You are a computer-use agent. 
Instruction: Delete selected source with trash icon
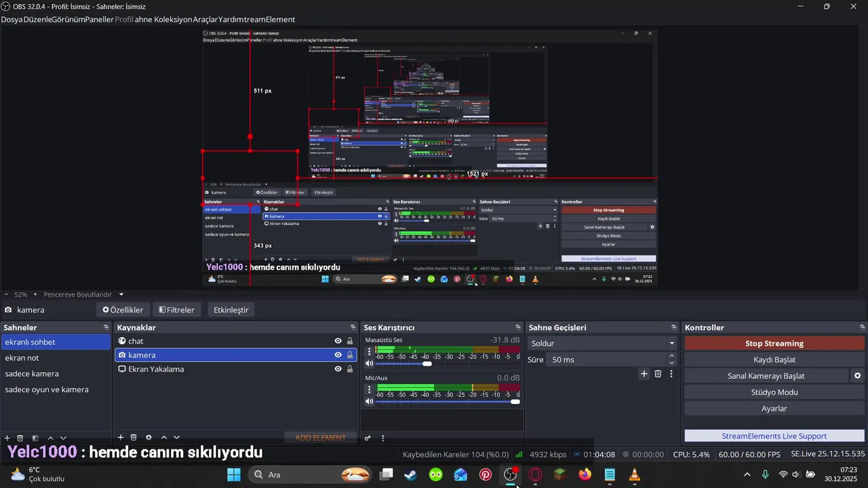(x=134, y=438)
